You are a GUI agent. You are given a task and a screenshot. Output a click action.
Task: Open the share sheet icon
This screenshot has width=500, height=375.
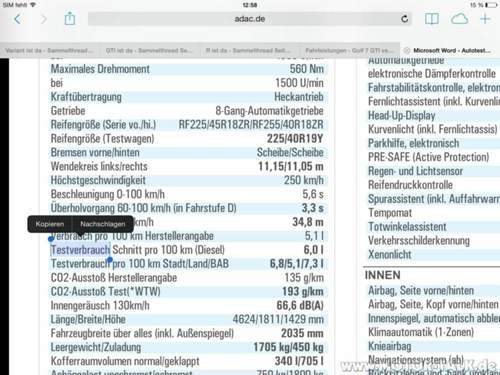coord(70,18)
